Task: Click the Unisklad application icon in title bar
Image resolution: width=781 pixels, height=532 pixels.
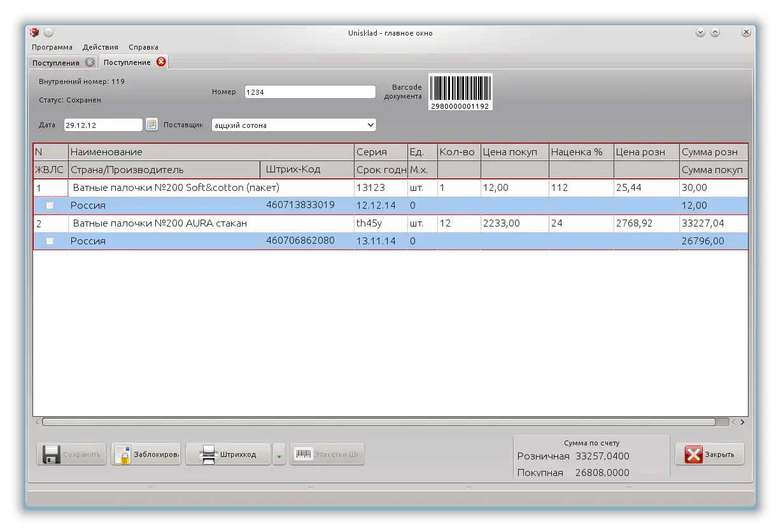Action: 34,32
